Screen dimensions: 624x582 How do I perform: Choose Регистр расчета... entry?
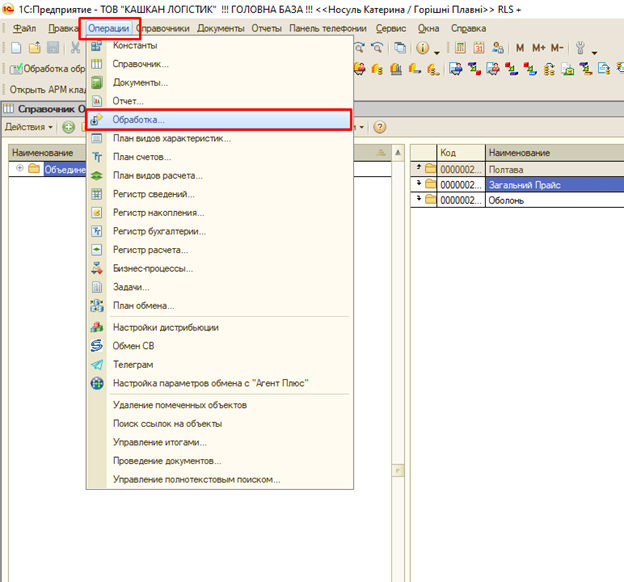220,250
